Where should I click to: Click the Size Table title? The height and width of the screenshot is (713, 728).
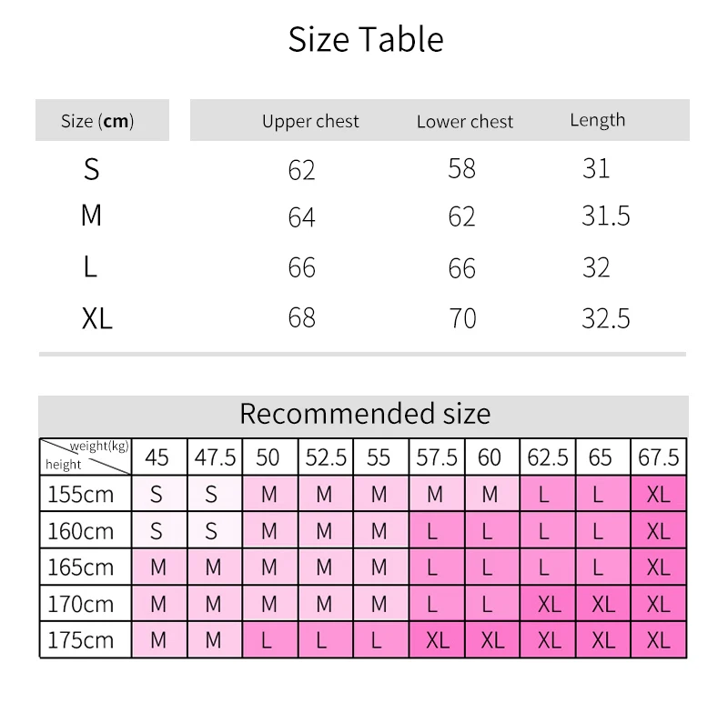[366, 39]
